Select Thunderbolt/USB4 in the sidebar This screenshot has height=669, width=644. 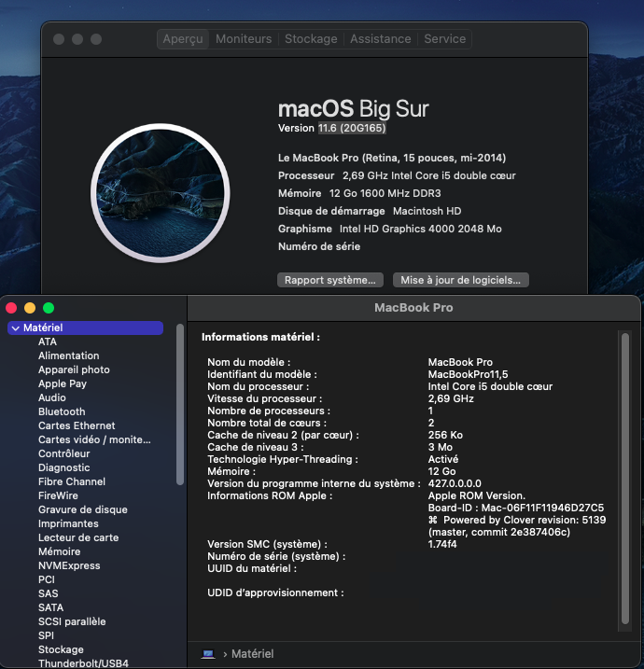tap(83, 663)
